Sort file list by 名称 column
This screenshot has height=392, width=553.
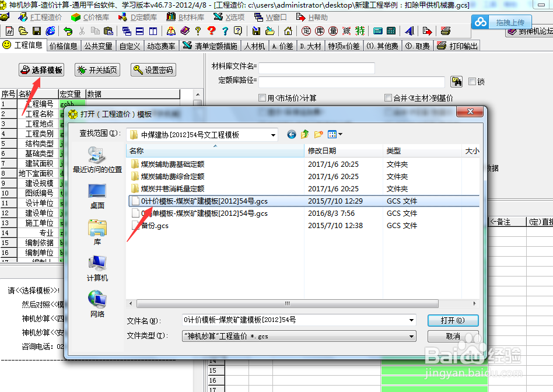(215, 151)
